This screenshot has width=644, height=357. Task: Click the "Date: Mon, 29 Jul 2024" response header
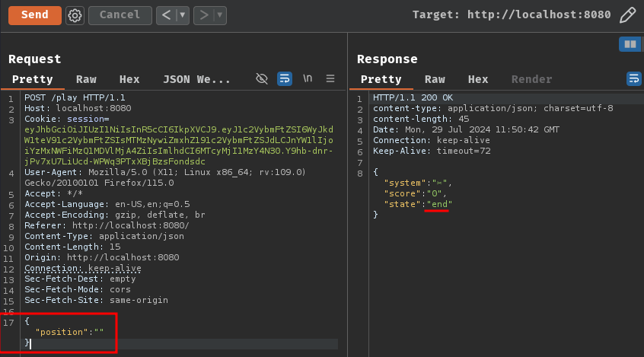466,130
